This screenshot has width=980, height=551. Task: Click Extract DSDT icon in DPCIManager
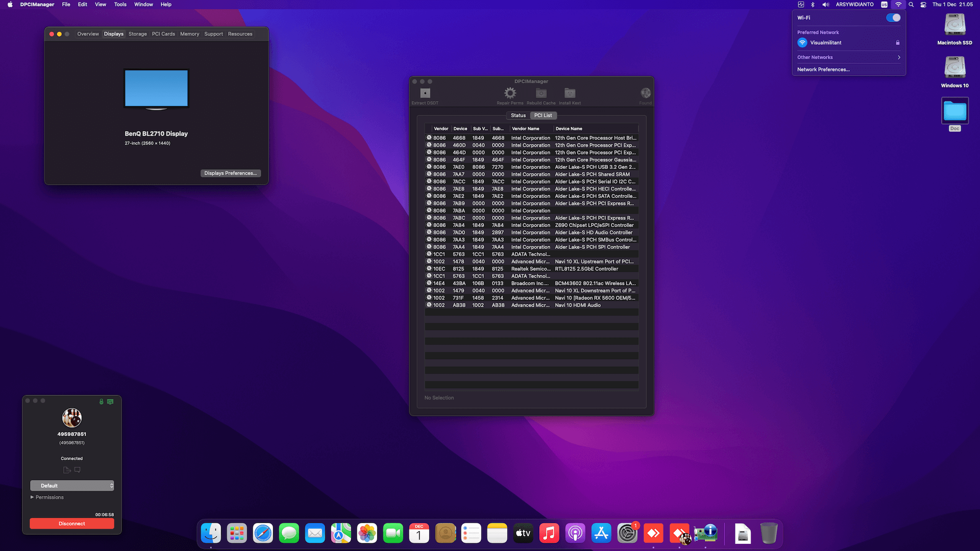(x=425, y=93)
